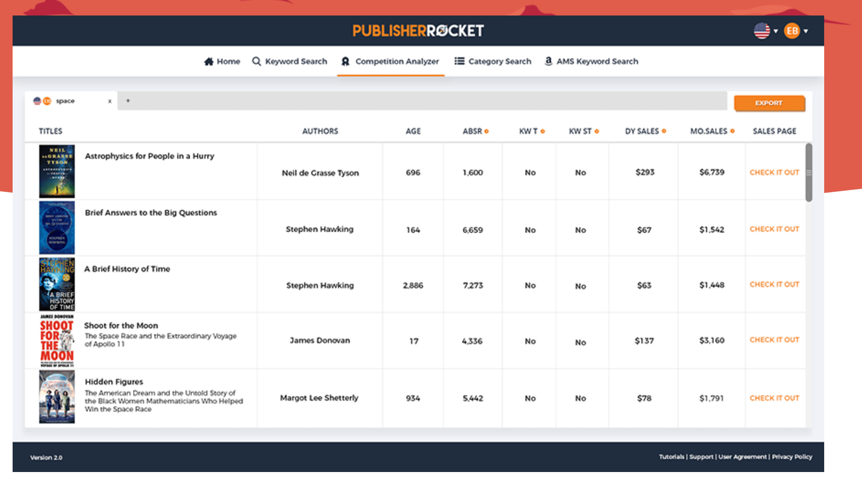Click the DY SALES info dot

click(664, 131)
